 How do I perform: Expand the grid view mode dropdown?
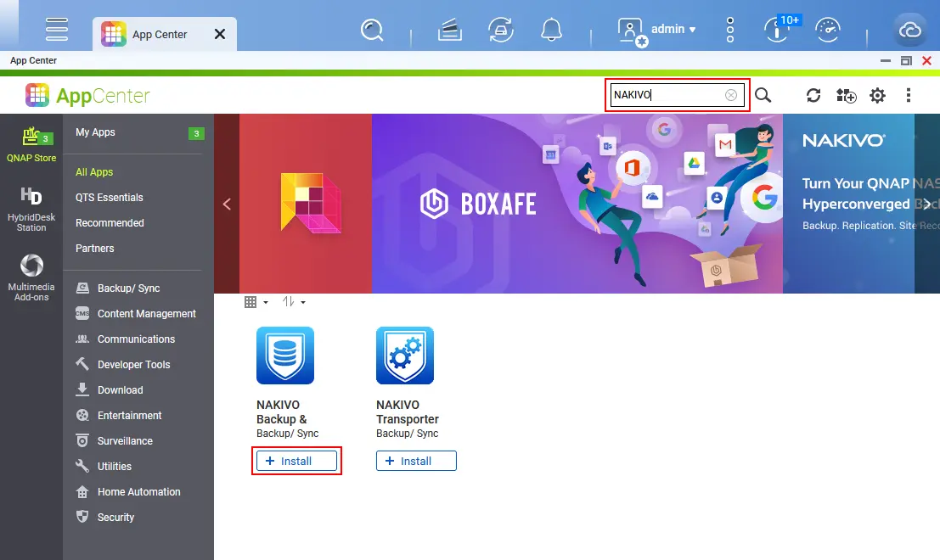point(256,302)
